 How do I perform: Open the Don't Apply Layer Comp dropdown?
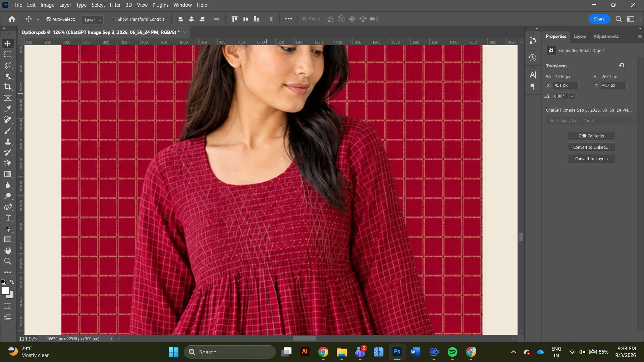coord(590,121)
